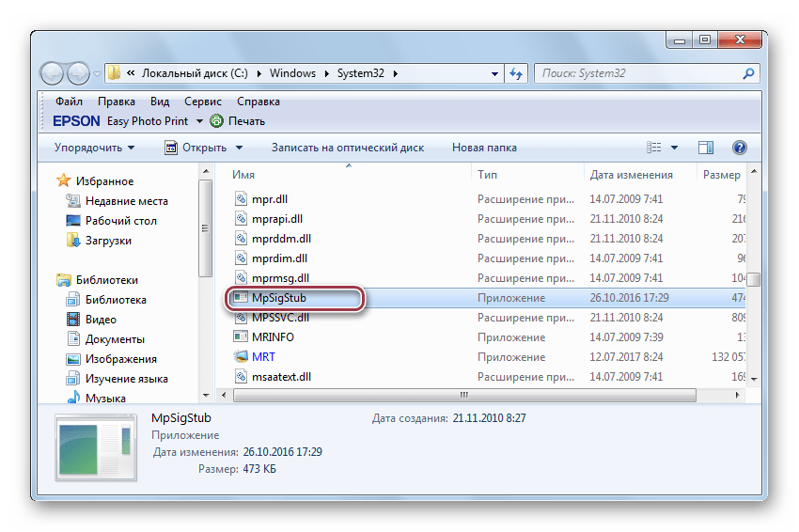Viewport: 799px width, 532px height.
Task: Open the Справка menu
Action: point(258,102)
